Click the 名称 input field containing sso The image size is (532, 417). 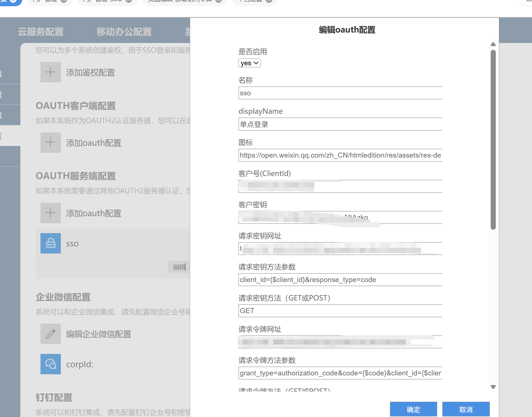tap(340, 93)
